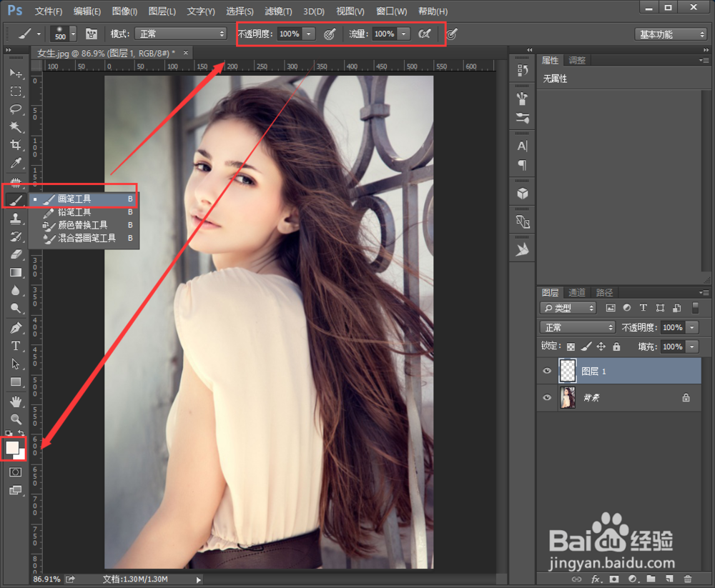715x588 pixels.
Task: Select the Clone Stamp tool
Action: click(16, 219)
